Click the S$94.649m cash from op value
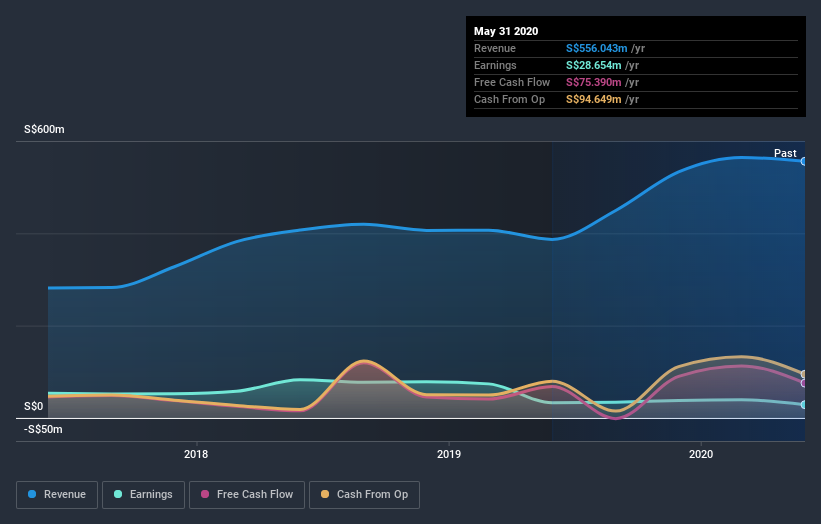Image resolution: width=821 pixels, height=524 pixels. pos(594,99)
